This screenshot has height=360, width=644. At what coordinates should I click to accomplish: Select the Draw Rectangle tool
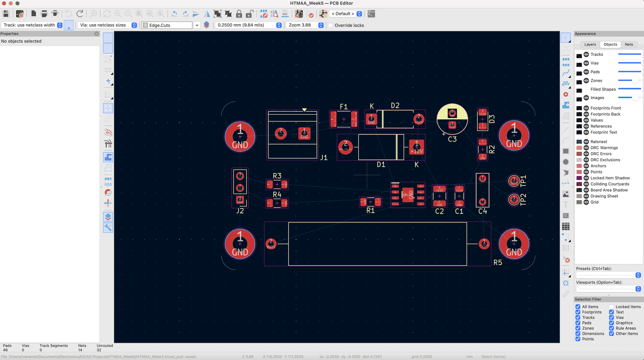[x=566, y=151]
